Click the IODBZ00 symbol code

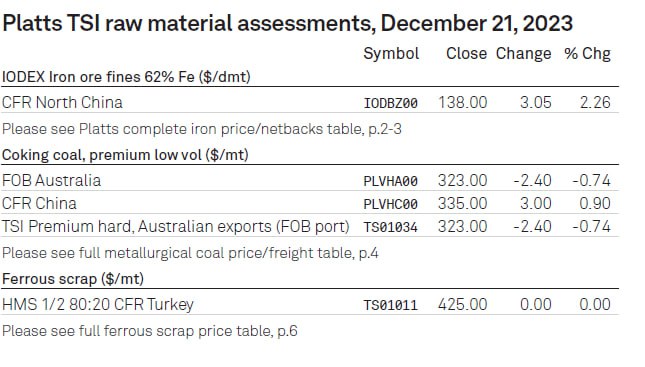[390, 103]
